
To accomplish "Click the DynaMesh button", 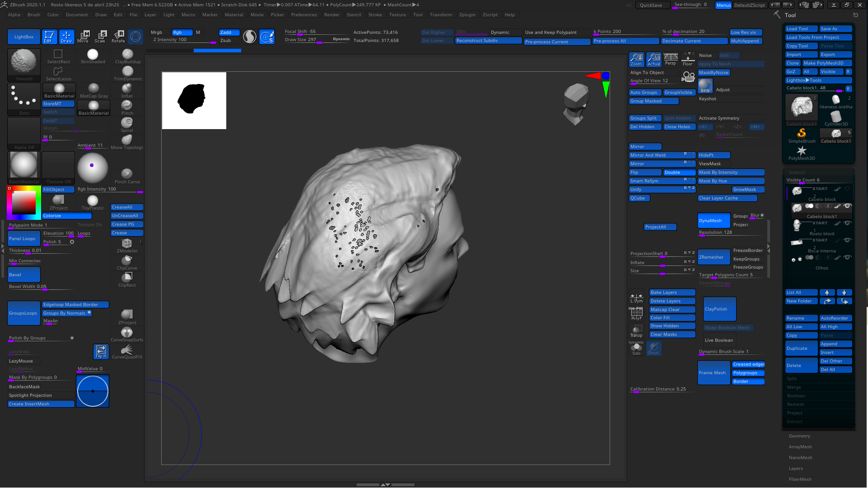I will 711,220.
